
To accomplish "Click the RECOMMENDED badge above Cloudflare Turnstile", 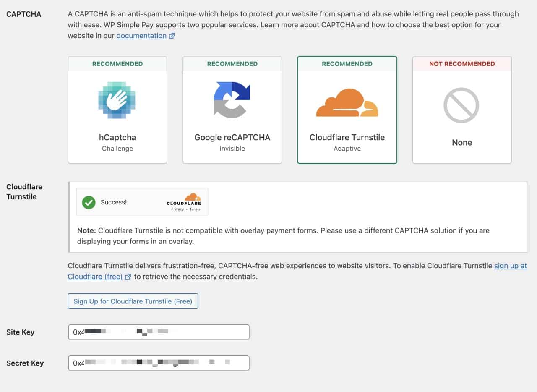I will (347, 64).
